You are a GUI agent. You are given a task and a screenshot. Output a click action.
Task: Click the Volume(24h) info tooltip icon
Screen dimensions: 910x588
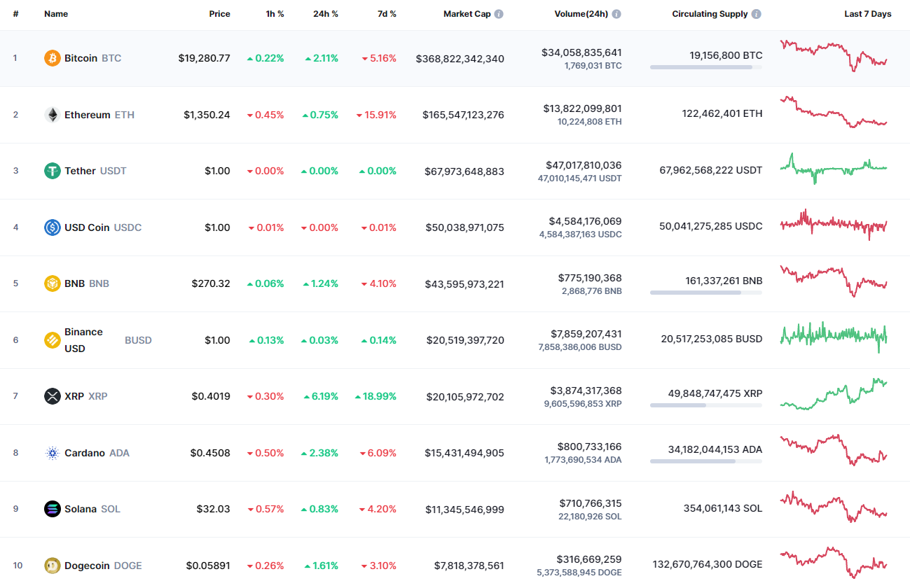pyautogui.click(x=616, y=13)
